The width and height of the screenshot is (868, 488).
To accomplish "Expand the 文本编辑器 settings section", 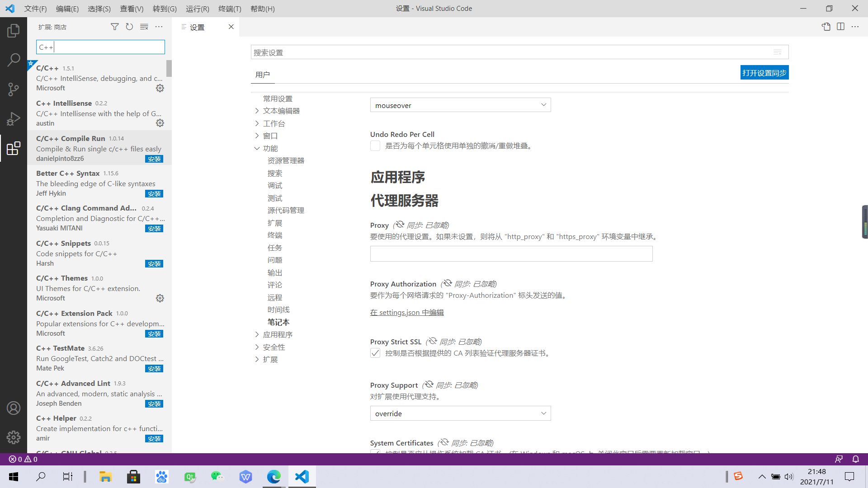I will click(281, 110).
